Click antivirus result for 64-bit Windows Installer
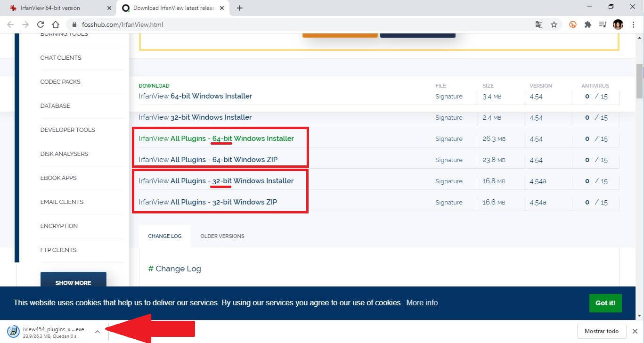The height and width of the screenshot is (343, 644). tap(596, 97)
